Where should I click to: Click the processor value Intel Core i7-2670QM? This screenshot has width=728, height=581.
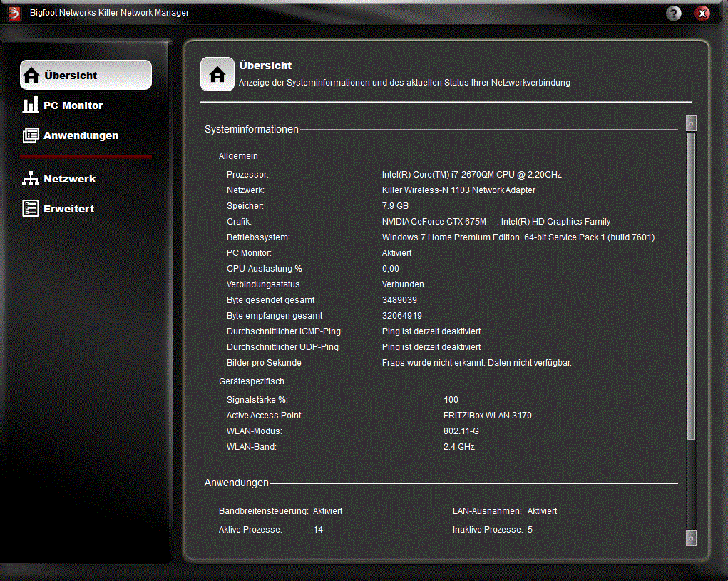pos(472,175)
